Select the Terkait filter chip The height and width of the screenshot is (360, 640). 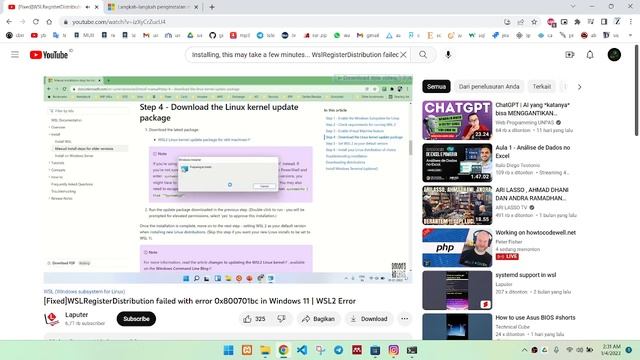click(542, 87)
